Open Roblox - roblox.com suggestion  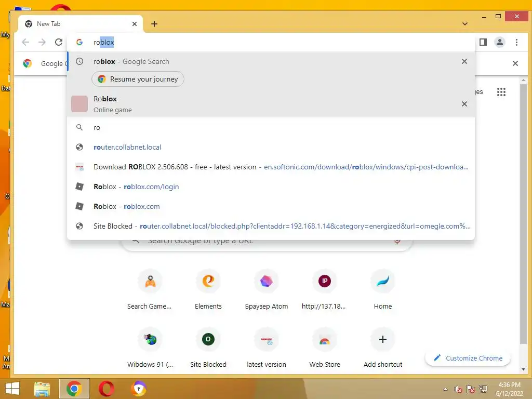(x=271, y=206)
